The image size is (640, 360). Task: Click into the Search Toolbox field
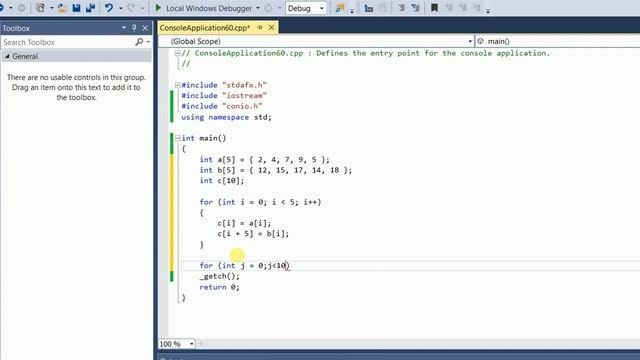click(67, 42)
